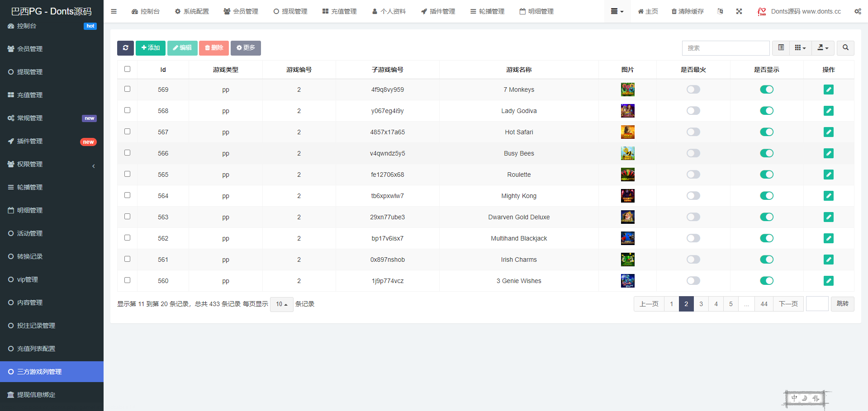
Task: Edit the 7 Monkeys row pencil icon
Action: [829, 90]
